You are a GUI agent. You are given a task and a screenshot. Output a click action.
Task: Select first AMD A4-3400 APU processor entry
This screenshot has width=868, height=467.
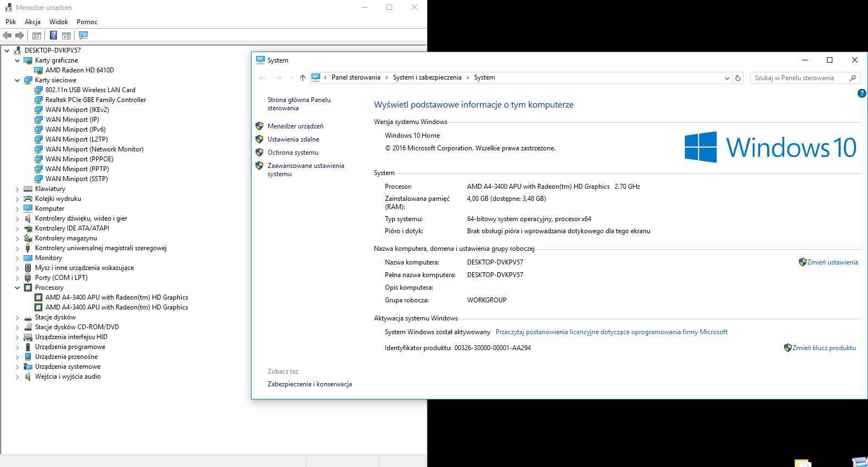point(117,297)
